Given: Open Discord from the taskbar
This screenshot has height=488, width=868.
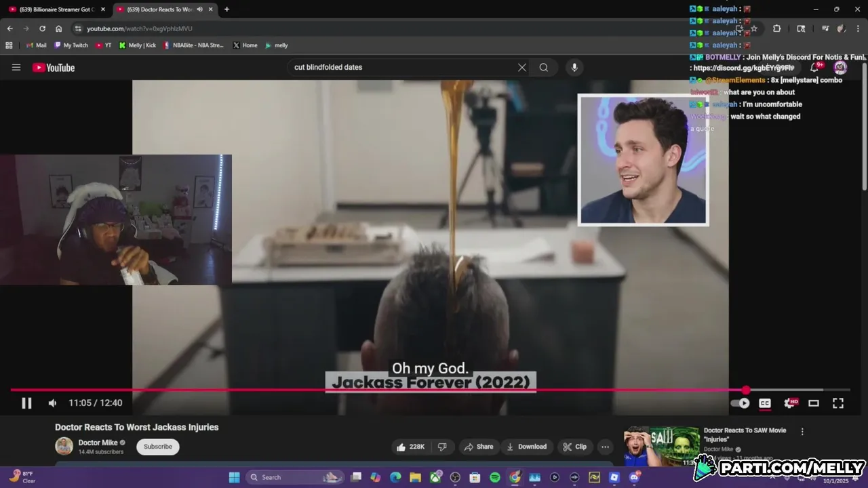Looking at the screenshot, I should pos(634,477).
